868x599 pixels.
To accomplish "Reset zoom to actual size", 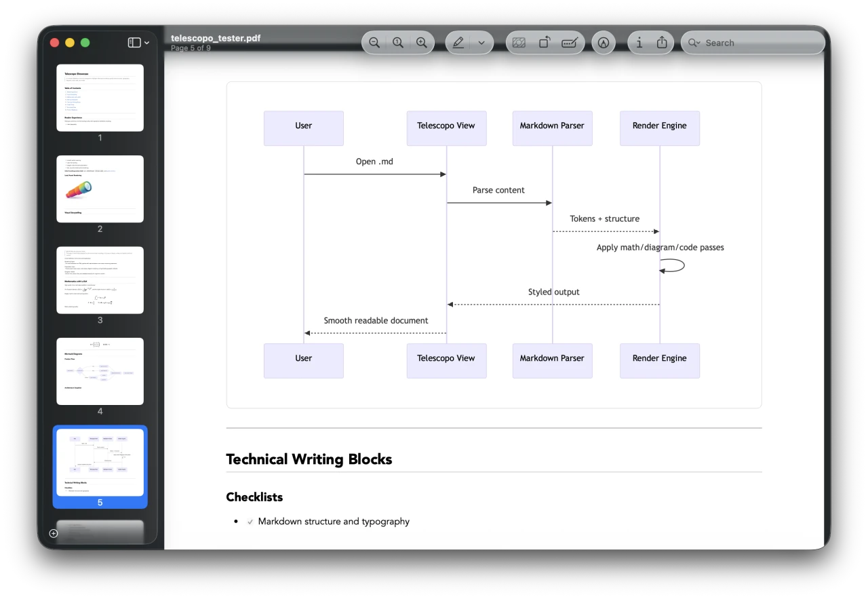I will tap(398, 42).
